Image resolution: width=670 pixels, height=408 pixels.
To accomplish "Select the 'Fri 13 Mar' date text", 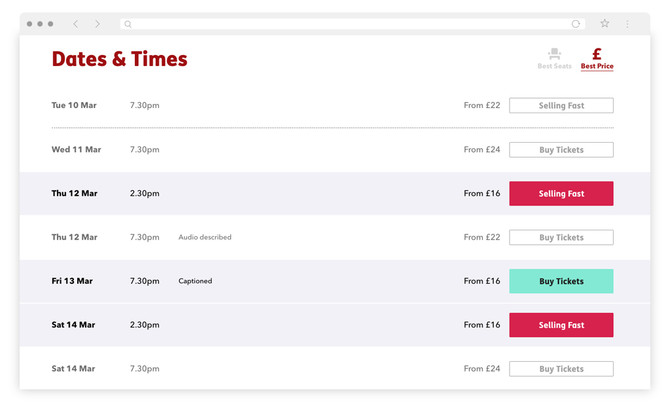I will (72, 281).
